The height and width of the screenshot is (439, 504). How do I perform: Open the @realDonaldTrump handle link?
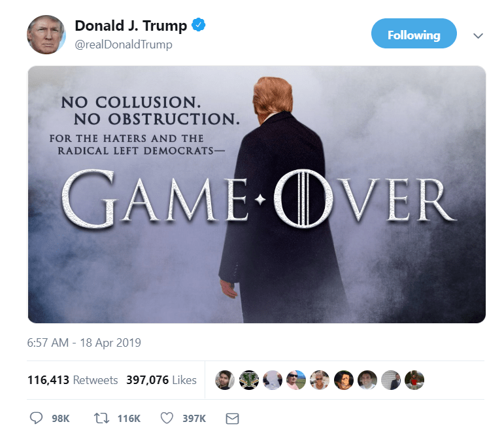coord(124,44)
